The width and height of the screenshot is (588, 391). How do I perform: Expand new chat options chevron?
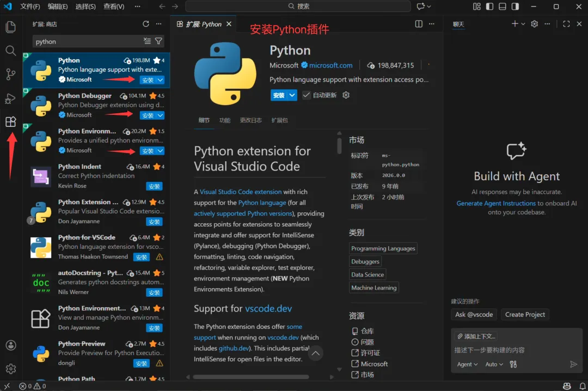pyautogui.click(x=523, y=24)
